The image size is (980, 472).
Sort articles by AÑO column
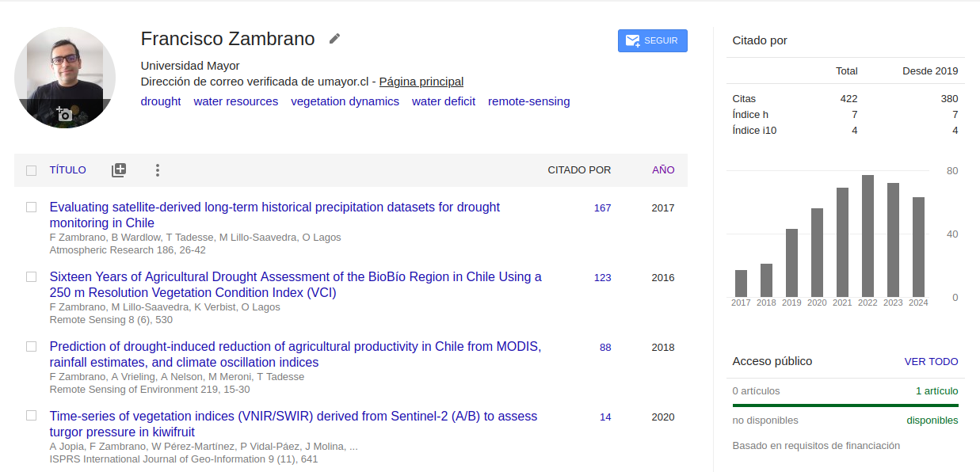pyautogui.click(x=663, y=169)
